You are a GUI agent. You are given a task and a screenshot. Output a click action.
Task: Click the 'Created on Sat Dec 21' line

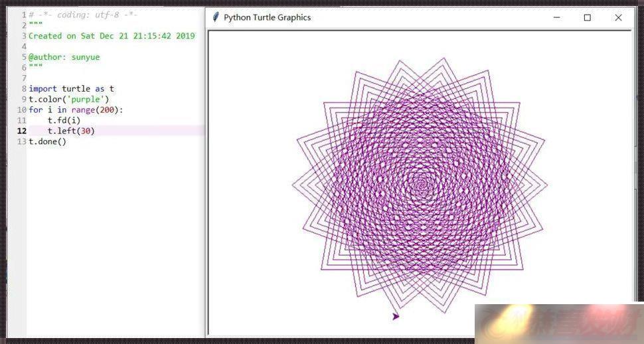coord(112,36)
